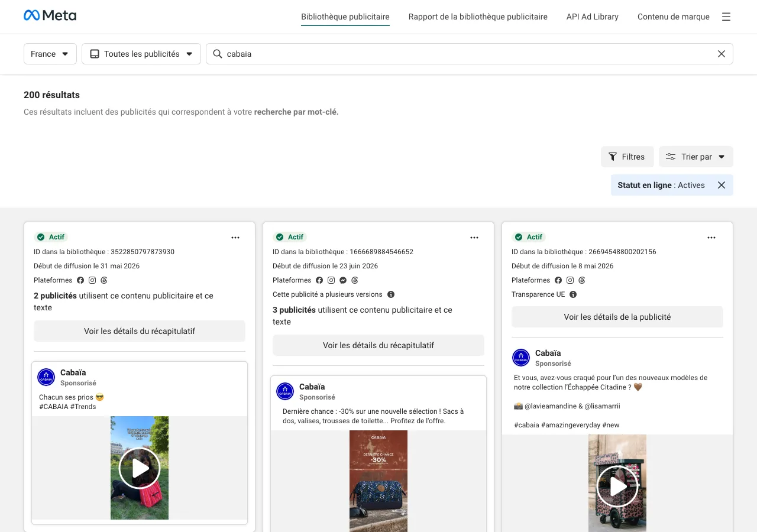Image resolution: width=757 pixels, height=532 pixels.
Task: Click Actif status badge on ad 1666689884546652
Action: pos(290,237)
